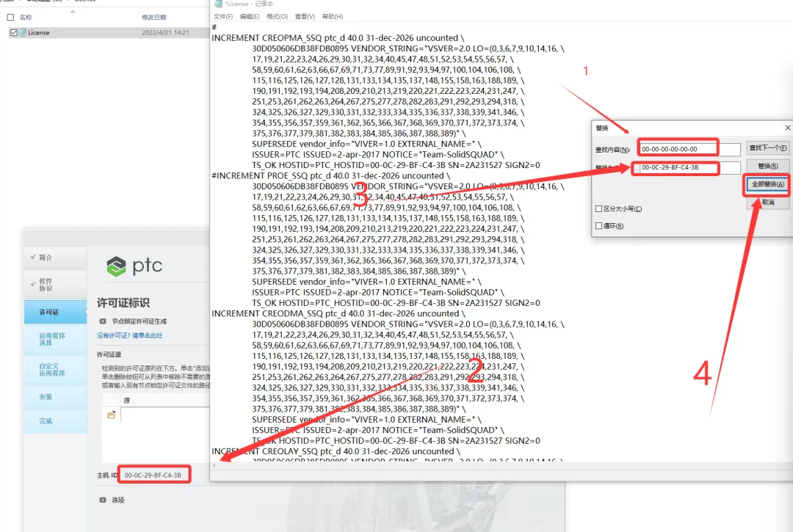Select the 安装 step in installer sidebar
The image size is (793, 532).
55,397
